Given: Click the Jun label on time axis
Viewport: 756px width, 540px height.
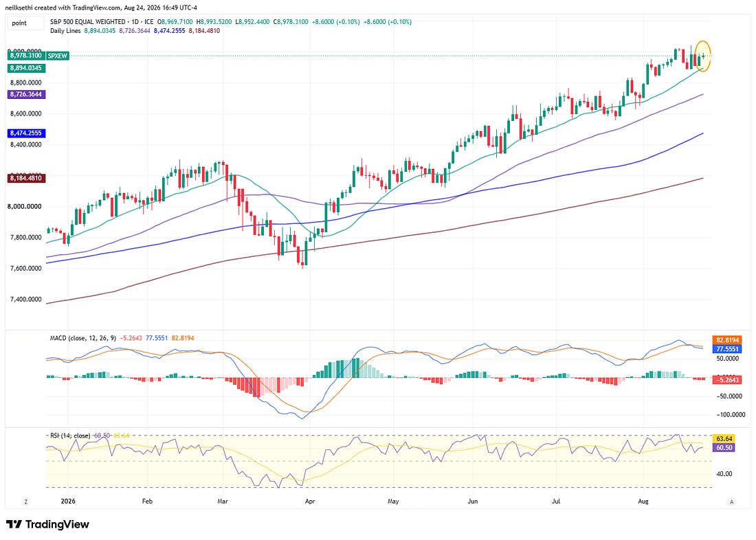Looking at the screenshot, I should pyautogui.click(x=473, y=502).
